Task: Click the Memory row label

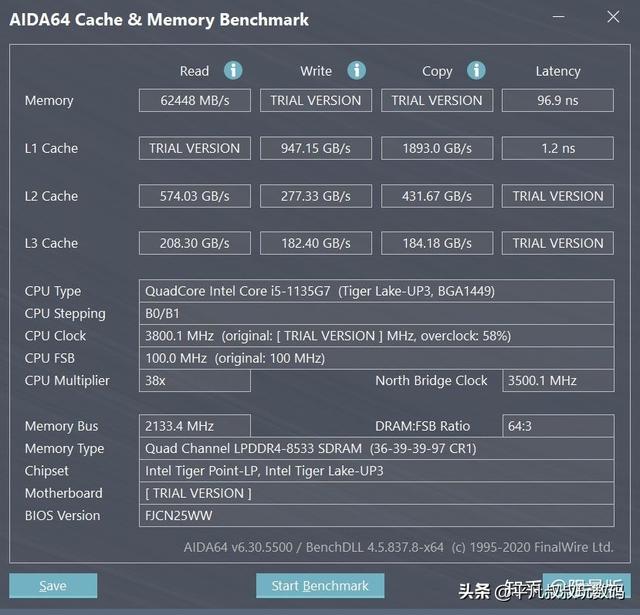Action: click(x=49, y=101)
